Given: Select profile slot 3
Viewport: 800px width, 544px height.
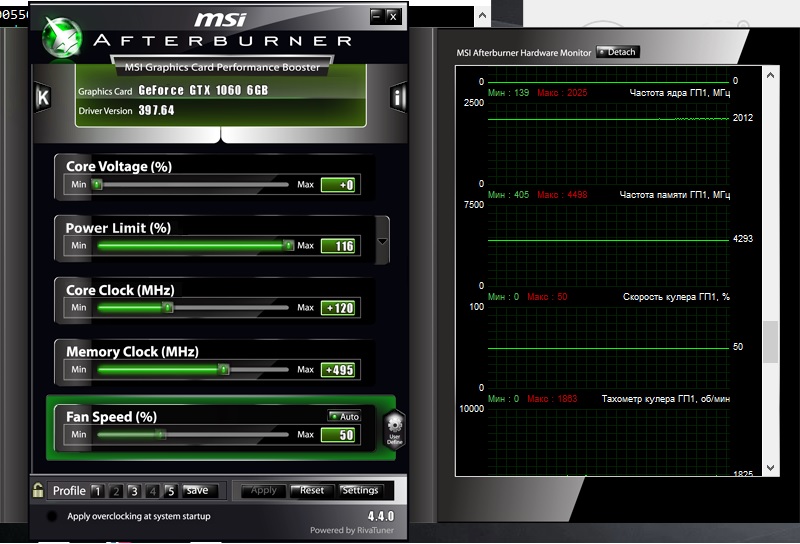Looking at the screenshot, I should (134, 491).
